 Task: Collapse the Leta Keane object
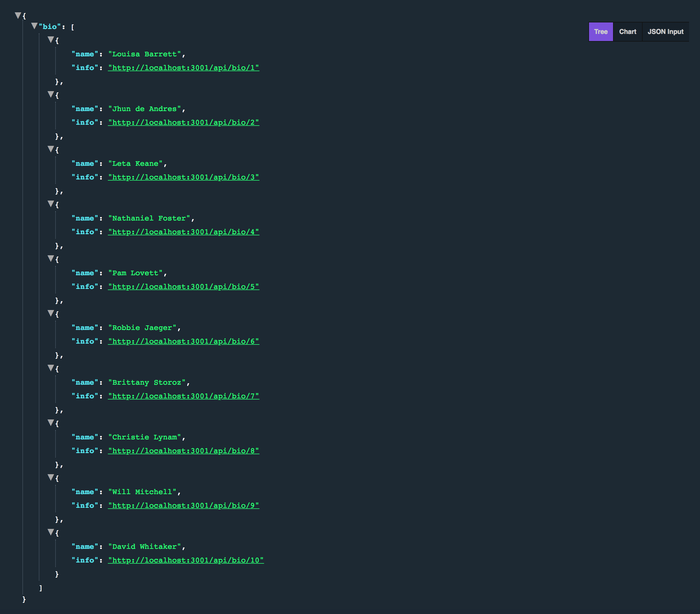51,149
